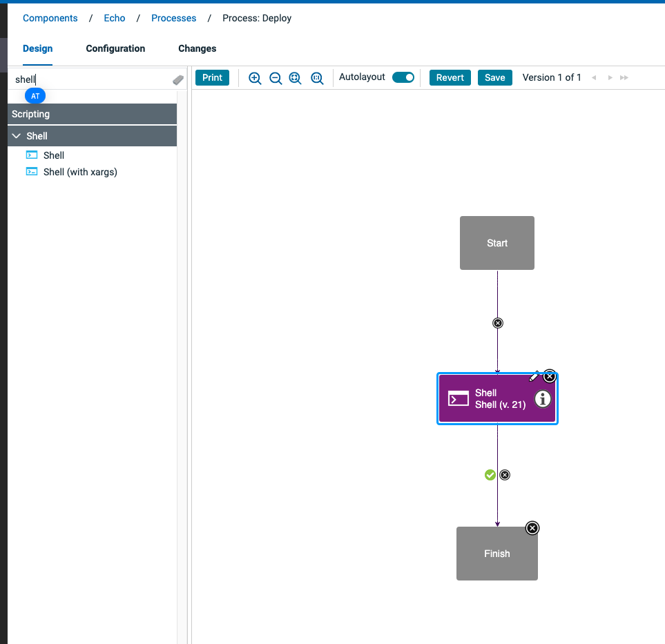Click the green success checkmark on connection

[x=490, y=475]
